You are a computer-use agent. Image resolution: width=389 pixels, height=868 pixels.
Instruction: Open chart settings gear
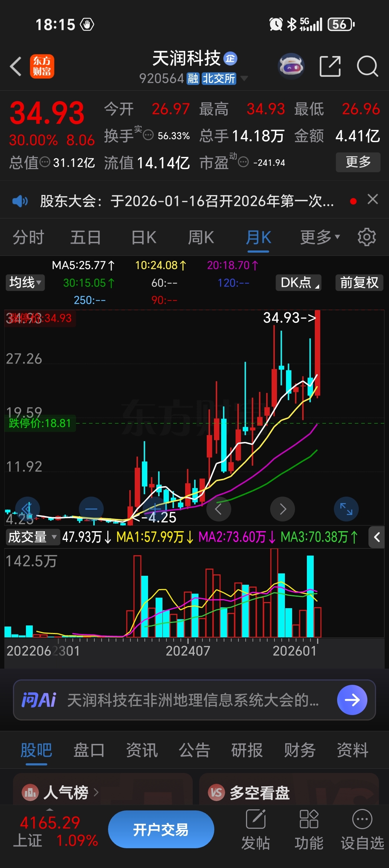(367, 237)
